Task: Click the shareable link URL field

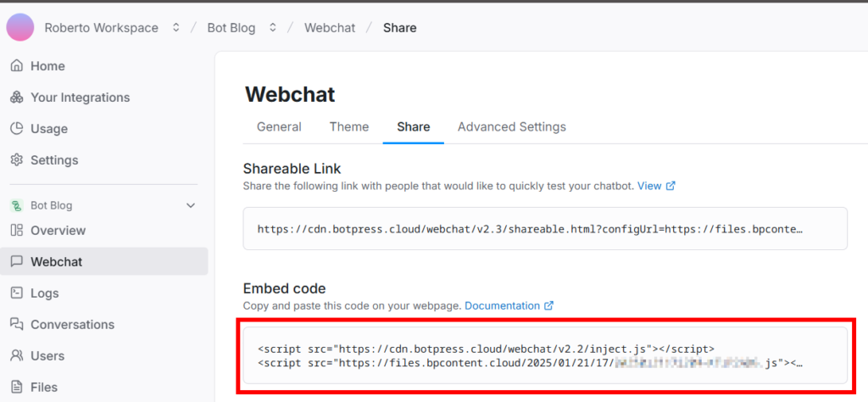Action: tap(545, 229)
